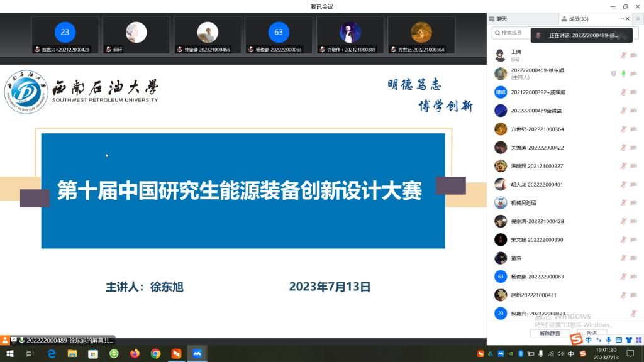This screenshot has width=644, height=362.
Task: Click the orange participant icon on sharing bar
Action: point(5,340)
